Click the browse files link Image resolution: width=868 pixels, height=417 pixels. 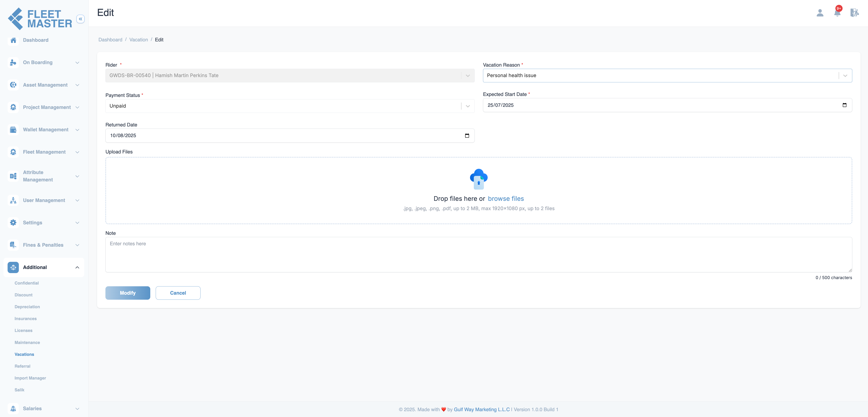505,198
